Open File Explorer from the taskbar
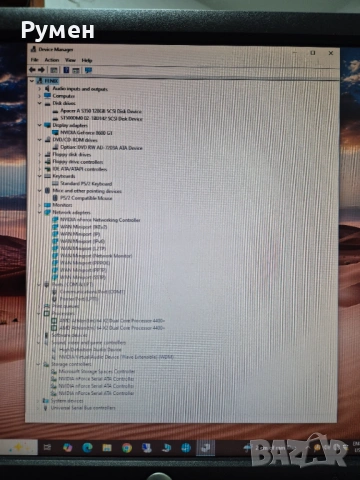This screenshot has height=480, width=360. (x=107, y=447)
